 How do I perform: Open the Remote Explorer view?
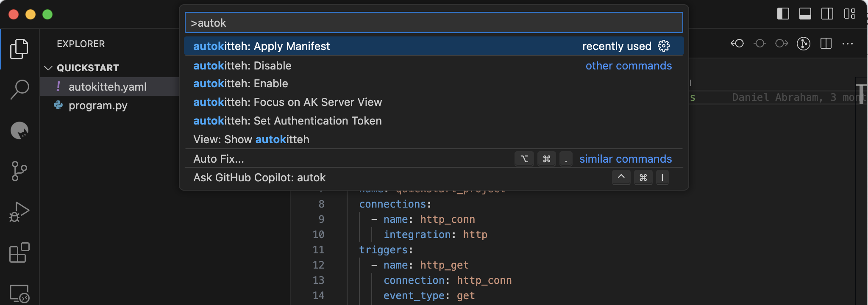point(19,293)
